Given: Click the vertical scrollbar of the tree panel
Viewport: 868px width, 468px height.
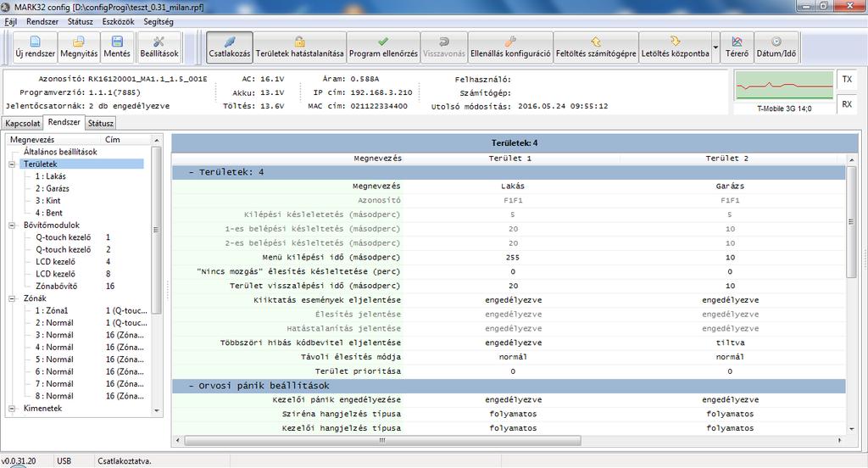Looking at the screenshot, I should click(156, 230).
